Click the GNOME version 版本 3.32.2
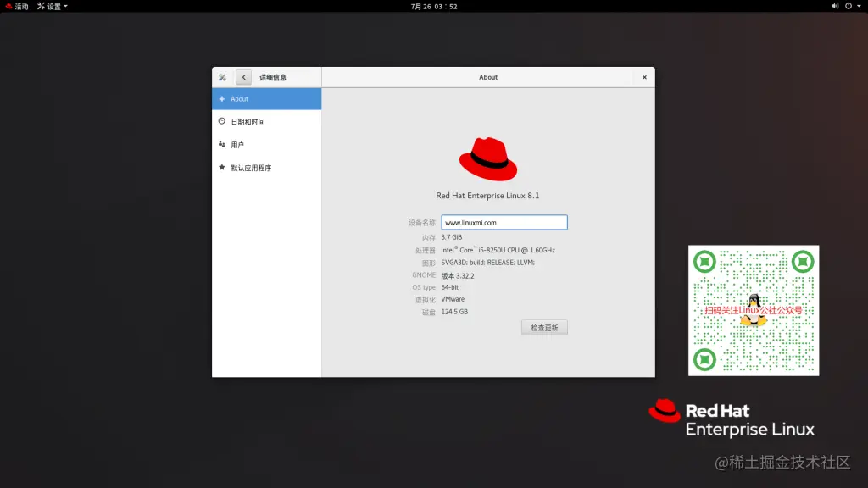868x488 pixels. tap(458, 275)
